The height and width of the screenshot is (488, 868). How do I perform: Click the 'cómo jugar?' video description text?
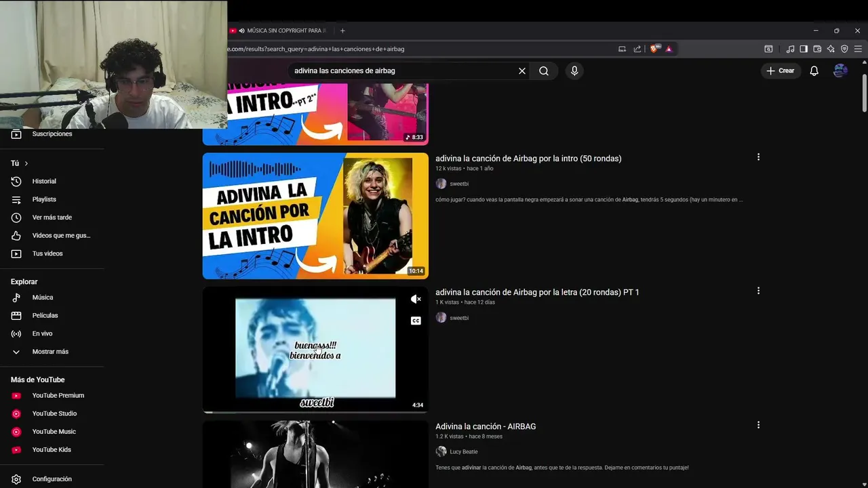coord(589,200)
